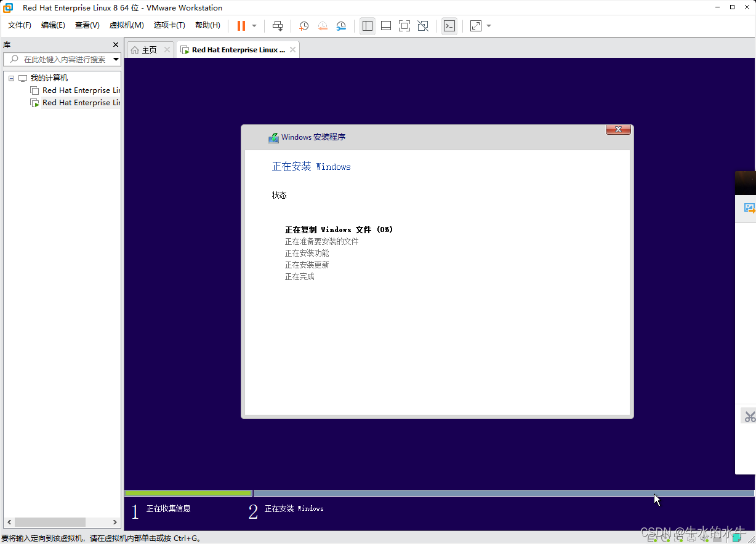
Task: Close the Windows 安装程序 dialog
Action: click(618, 129)
